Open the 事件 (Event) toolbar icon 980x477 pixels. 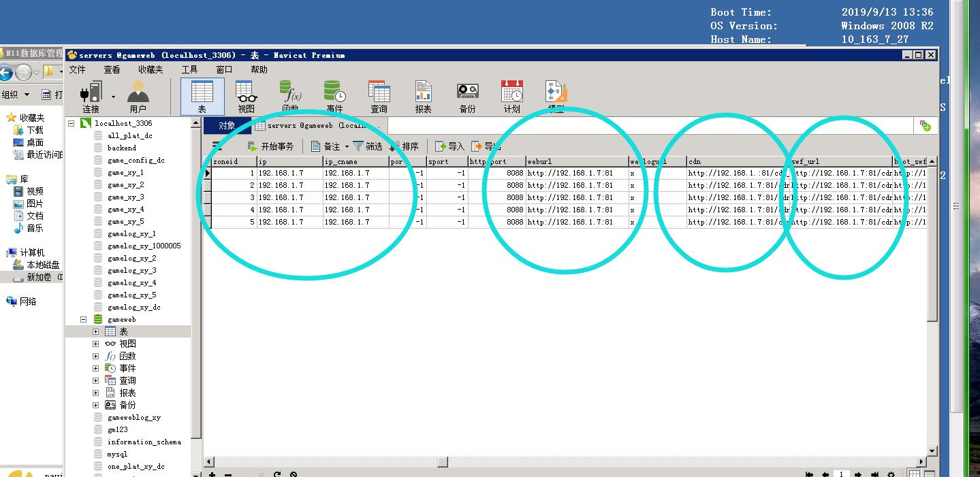[334, 96]
